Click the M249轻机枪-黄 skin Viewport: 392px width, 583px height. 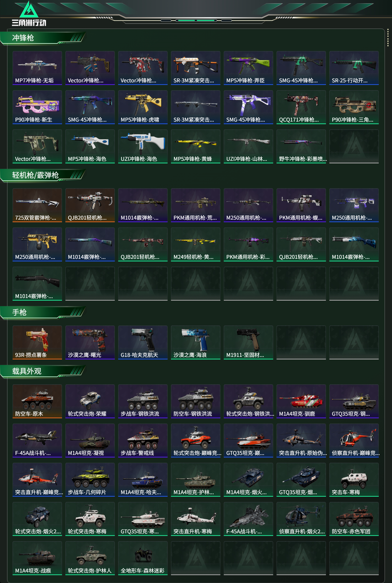196,244
